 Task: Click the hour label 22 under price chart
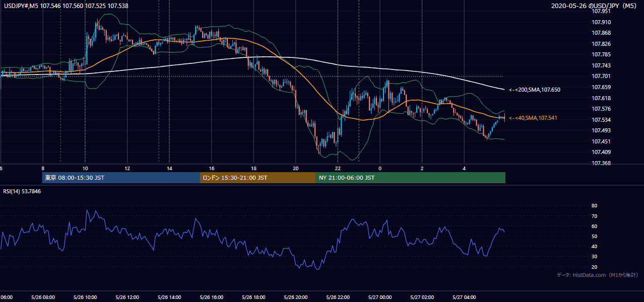(x=338, y=169)
